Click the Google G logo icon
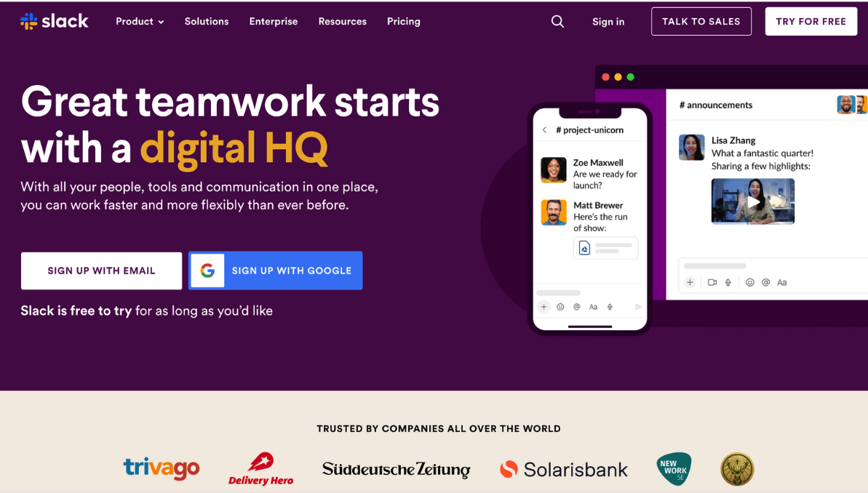This screenshot has width=868, height=493. point(207,270)
